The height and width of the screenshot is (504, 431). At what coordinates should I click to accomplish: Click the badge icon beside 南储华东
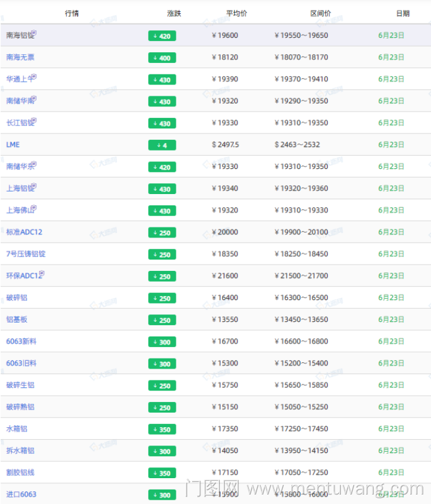pyautogui.click(x=34, y=164)
